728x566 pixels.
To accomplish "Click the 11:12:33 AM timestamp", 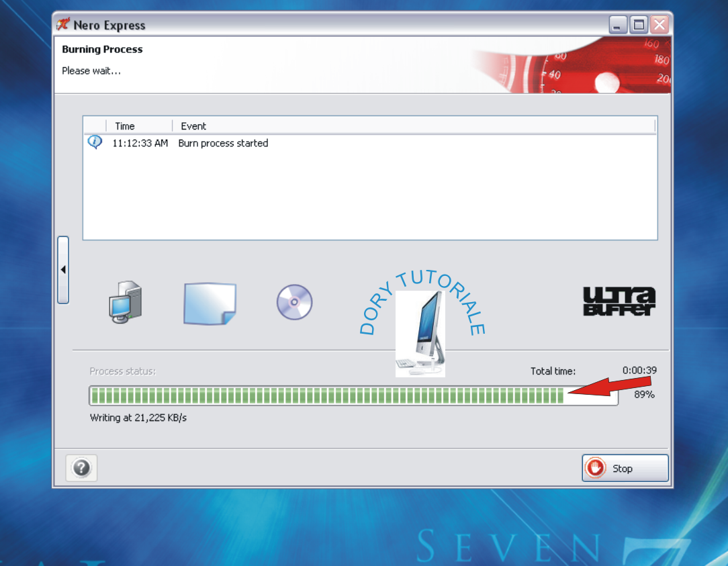I will 140,143.
